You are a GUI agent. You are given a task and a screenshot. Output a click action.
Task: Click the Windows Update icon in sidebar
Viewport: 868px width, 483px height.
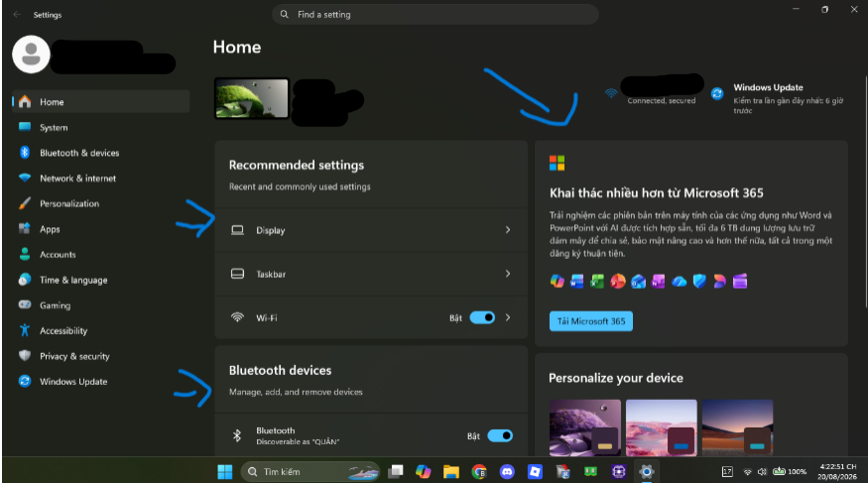[25, 381]
